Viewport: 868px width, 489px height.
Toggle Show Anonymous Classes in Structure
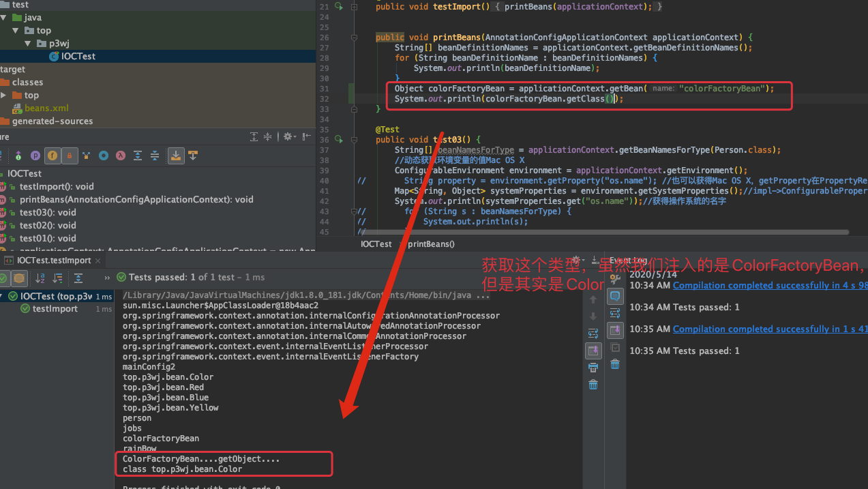(x=87, y=156)
